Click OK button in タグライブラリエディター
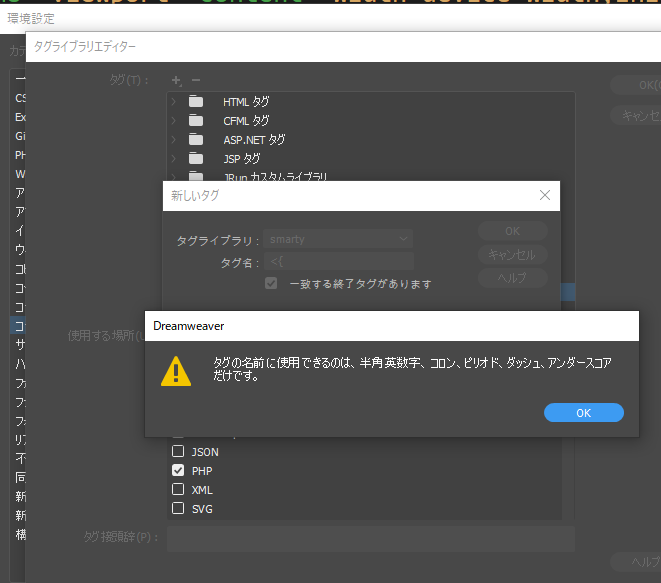 tap(637, 85)
